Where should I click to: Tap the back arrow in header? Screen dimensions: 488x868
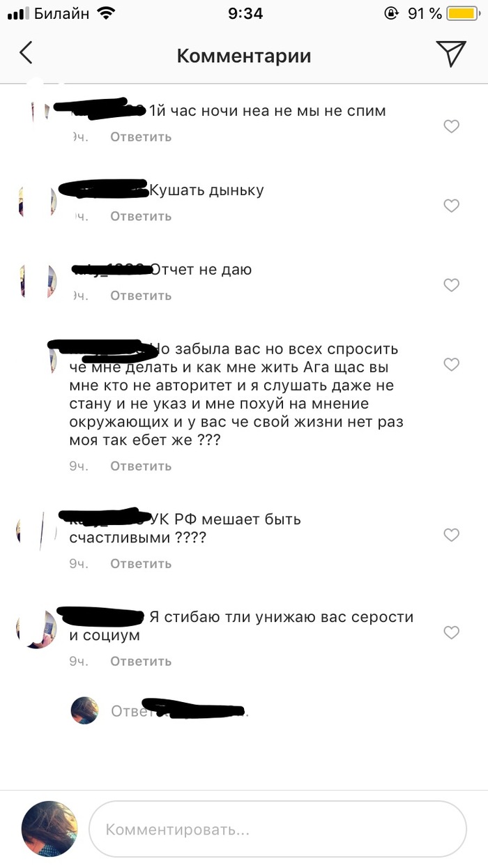[26, 54]
